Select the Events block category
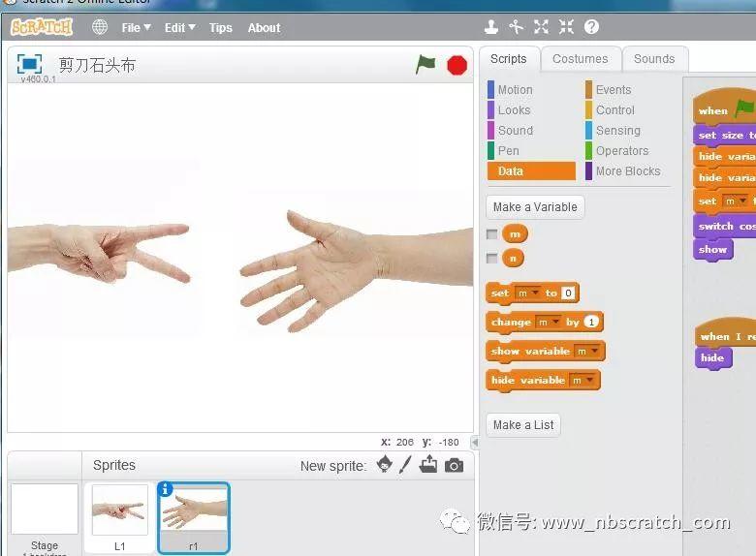This screenshot has height=556, width=756. 609,90
